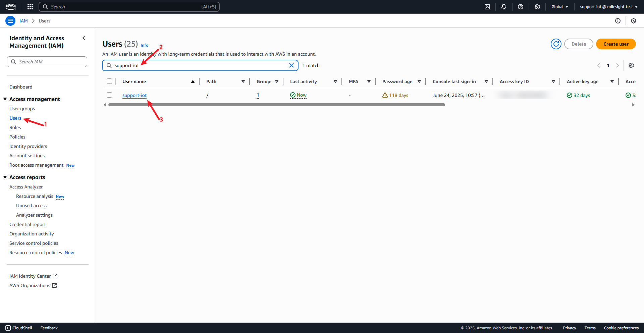Open the notifications bell
Screen dimensions: 644x333
click(504, 7)
